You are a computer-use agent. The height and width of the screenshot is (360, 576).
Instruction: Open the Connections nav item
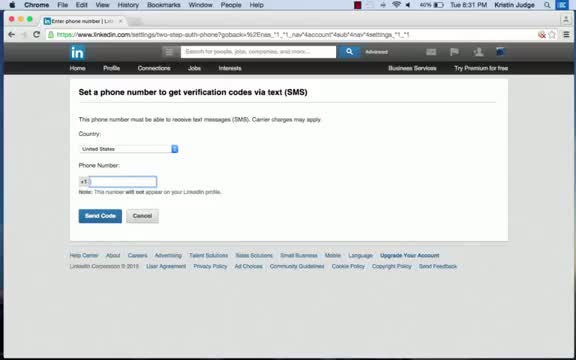(x=154, y=68)
